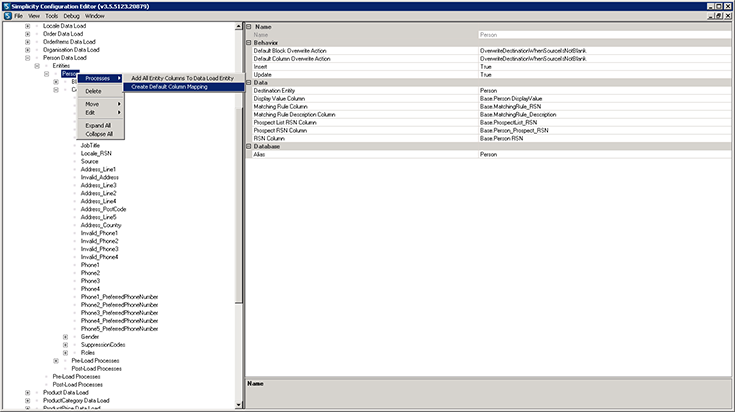The image size is (735, 412).
Task: Choose Add All Entity Columns To Data Load Entity
Action: pos(184,78)
